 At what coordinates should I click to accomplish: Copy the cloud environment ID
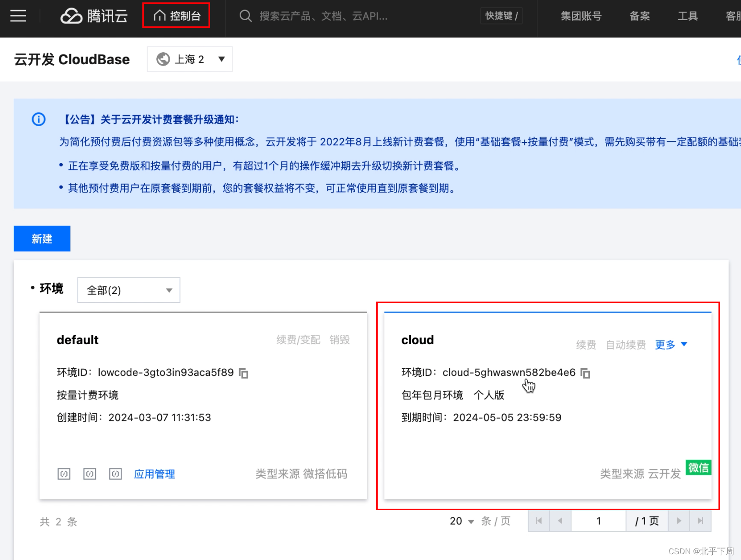point(585,373)
